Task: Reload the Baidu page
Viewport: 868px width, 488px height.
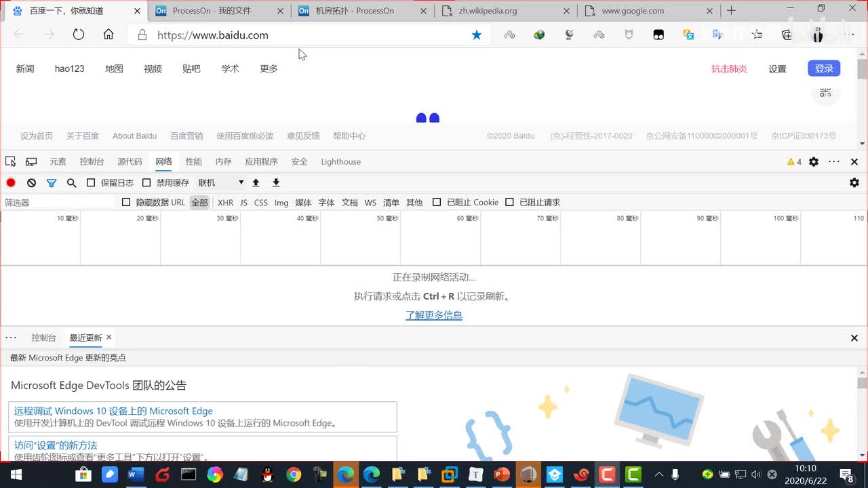Action: 79,35
